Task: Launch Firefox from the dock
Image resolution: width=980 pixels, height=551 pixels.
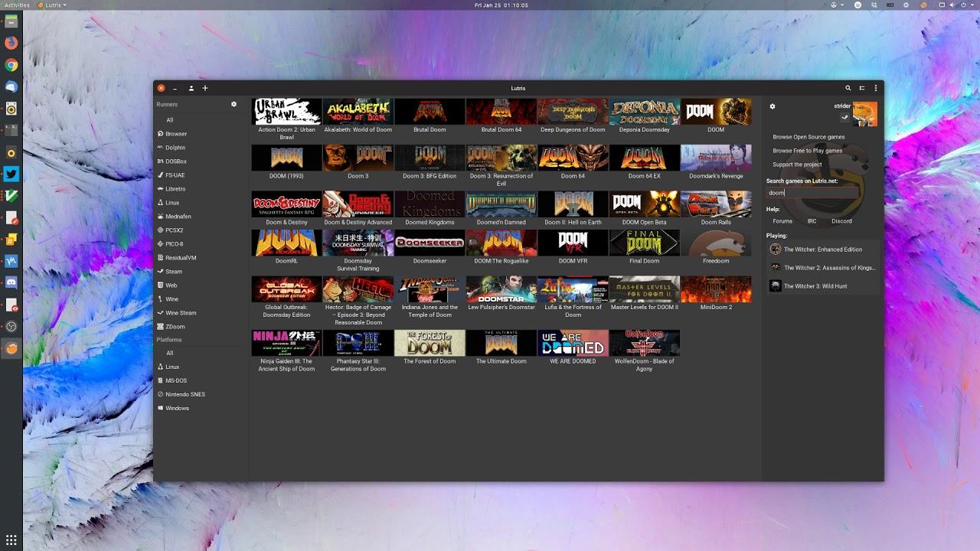Action: pos(11,43)
